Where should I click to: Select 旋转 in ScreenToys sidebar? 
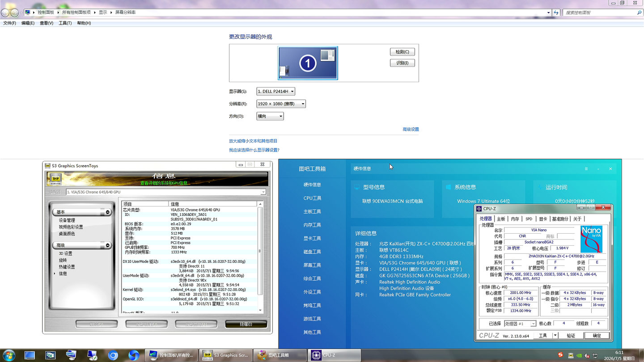pos(63,260)
